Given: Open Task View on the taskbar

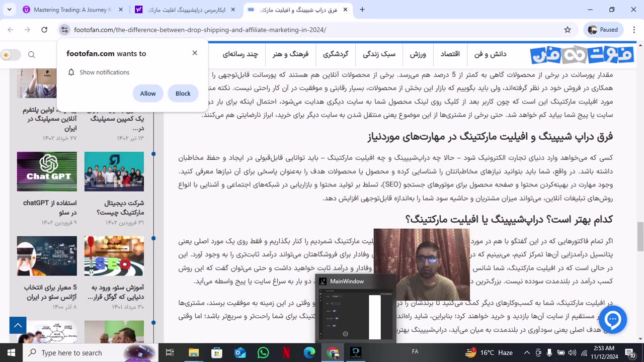Looking at the screenshot, I should pos(170,353).
